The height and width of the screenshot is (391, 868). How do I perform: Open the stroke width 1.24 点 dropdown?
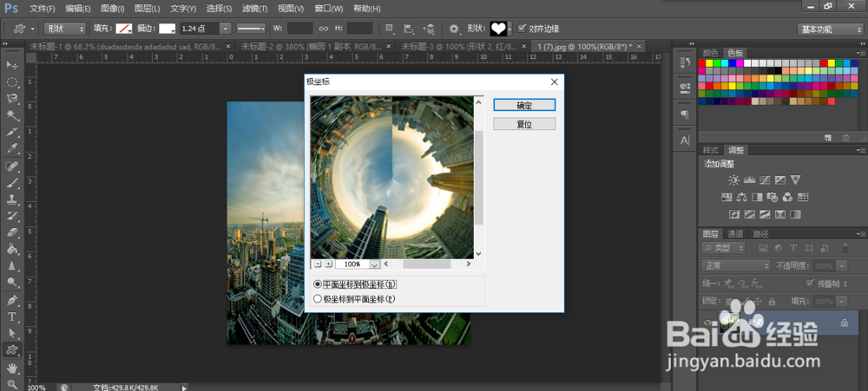pos(226,29)
